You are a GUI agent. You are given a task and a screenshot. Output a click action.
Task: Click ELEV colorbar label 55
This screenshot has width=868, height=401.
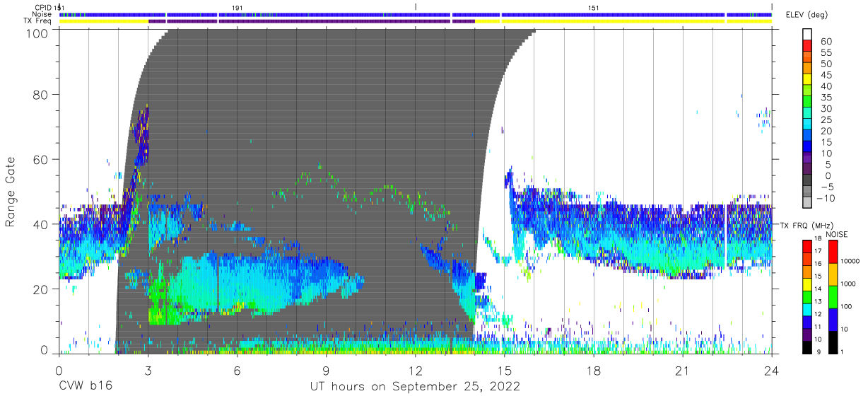click(826, 52)
